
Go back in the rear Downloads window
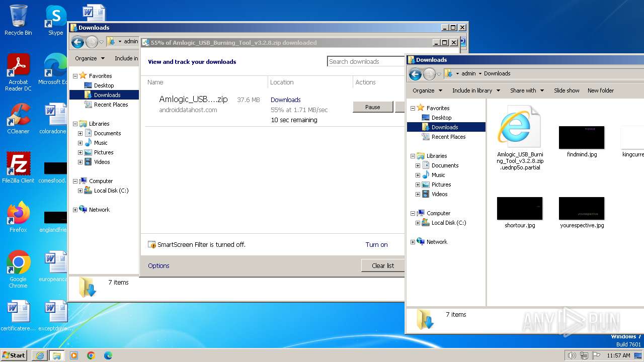tap(77, 42)
